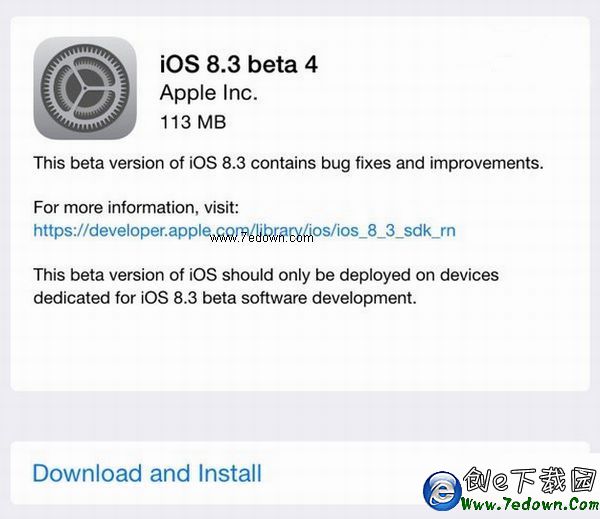Tap the blank area below the description

(x=300, y=348)
